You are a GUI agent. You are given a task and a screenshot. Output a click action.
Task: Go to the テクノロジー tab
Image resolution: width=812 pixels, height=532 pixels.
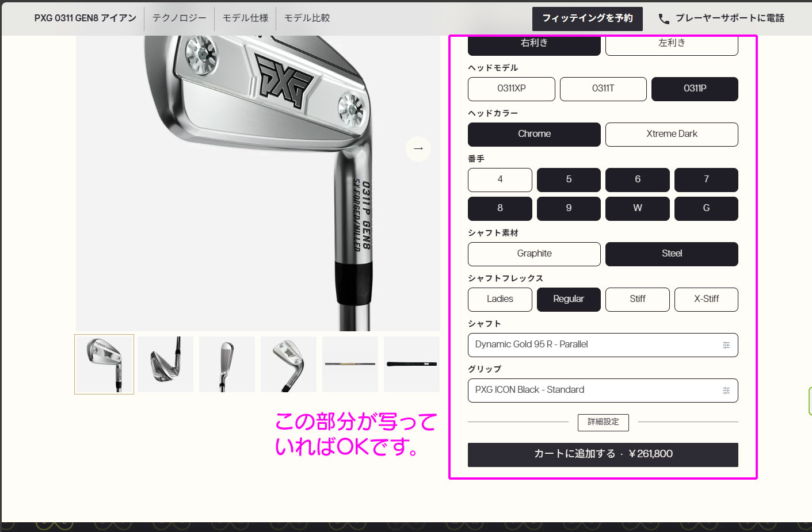pos(179,18)
